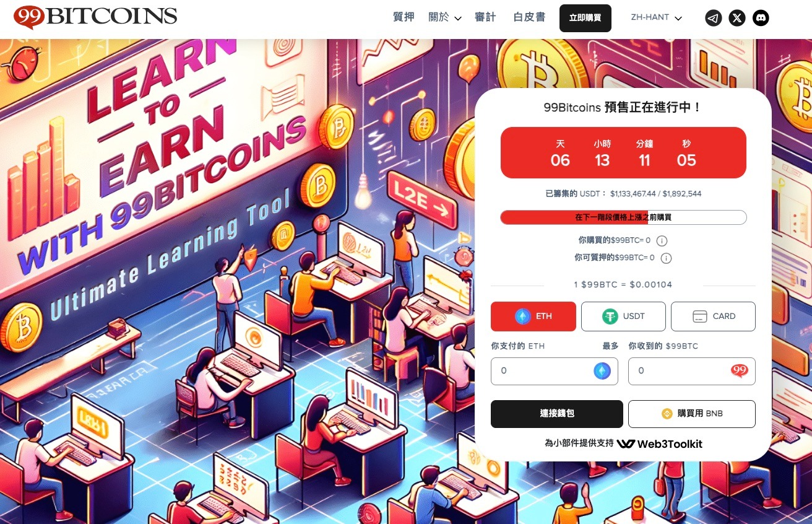Open the 審計 menu item

pyautogui.click(x=485, y=17)
